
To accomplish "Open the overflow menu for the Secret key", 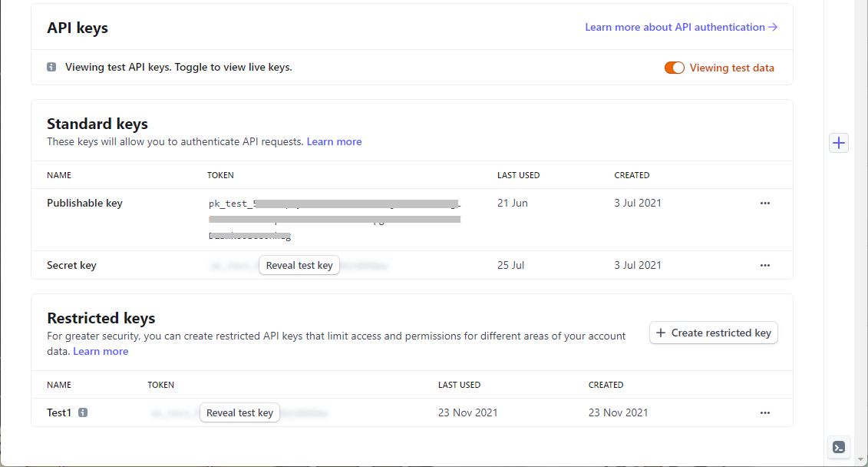I will 764,265.
